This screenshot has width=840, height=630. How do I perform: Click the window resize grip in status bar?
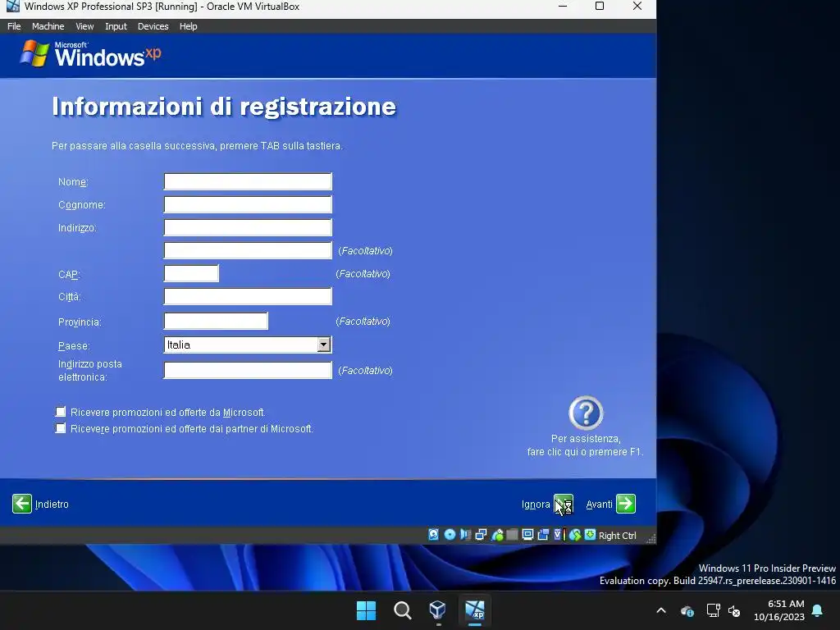click(x=651, y=538)
